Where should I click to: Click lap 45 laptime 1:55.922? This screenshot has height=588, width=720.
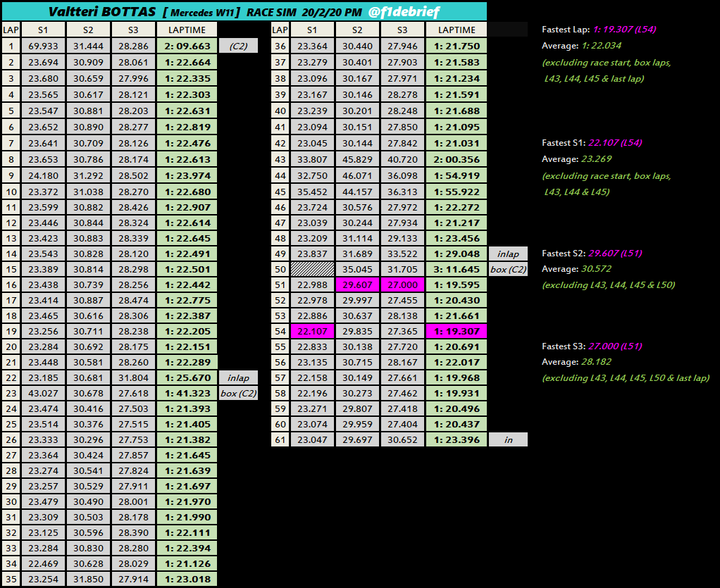(x=457, y=192)
